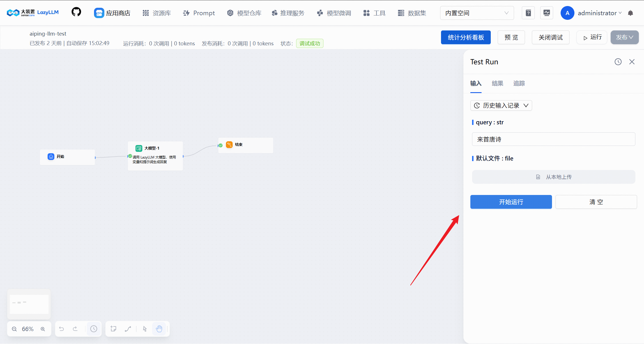Toggle the hand pan mode

(x=159, y=329)
